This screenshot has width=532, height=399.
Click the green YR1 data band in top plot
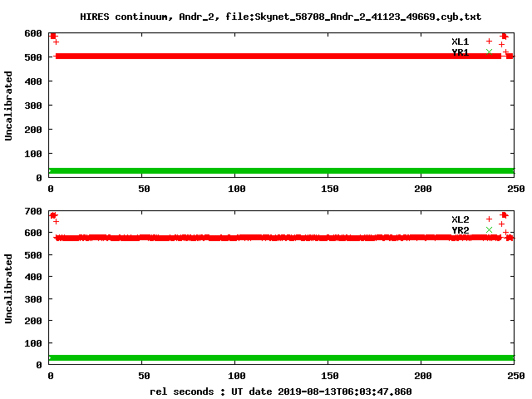[x=282, y=170]
